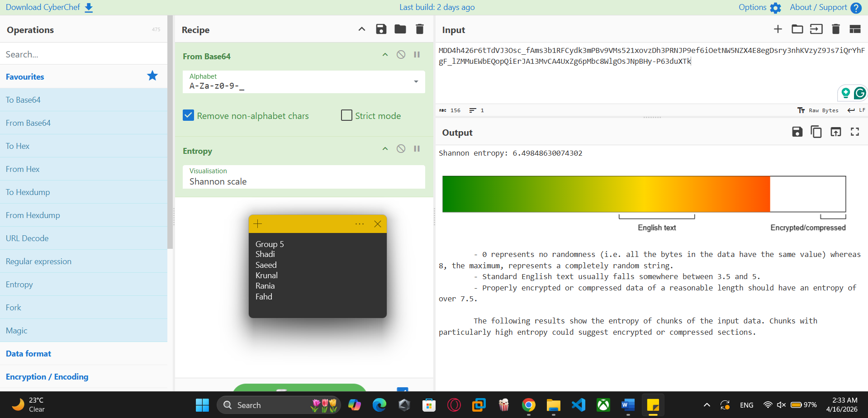
Task: Maximise the output pane
Action: (855, 132)
